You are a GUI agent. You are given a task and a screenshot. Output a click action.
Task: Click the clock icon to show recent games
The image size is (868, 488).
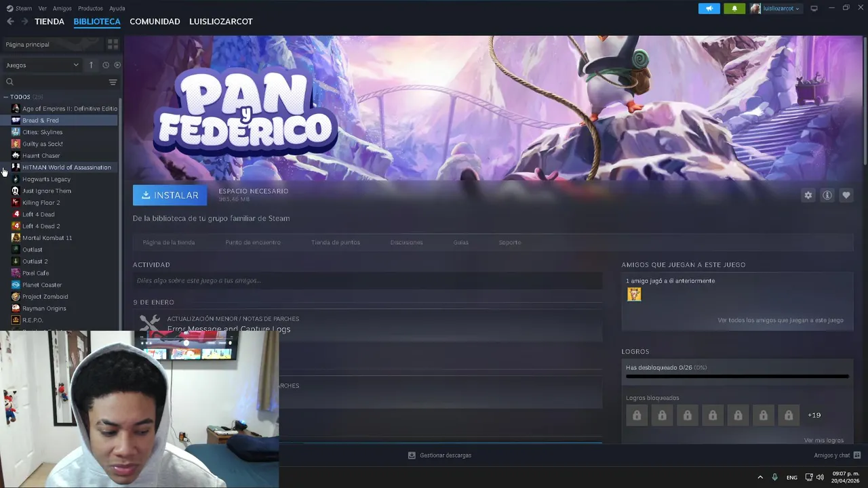tap(106, 65)
